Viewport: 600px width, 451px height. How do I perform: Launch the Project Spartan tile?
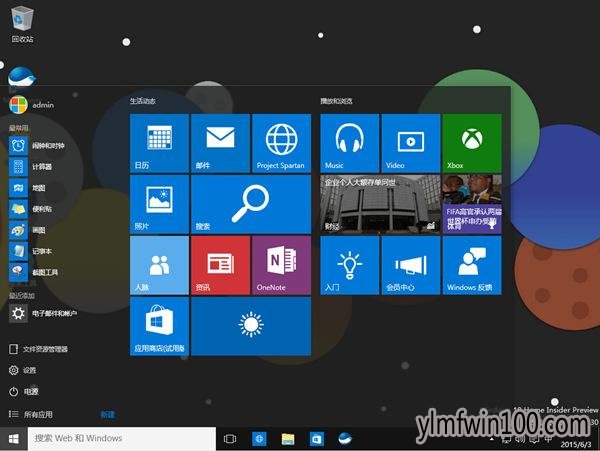pos(281,143)
